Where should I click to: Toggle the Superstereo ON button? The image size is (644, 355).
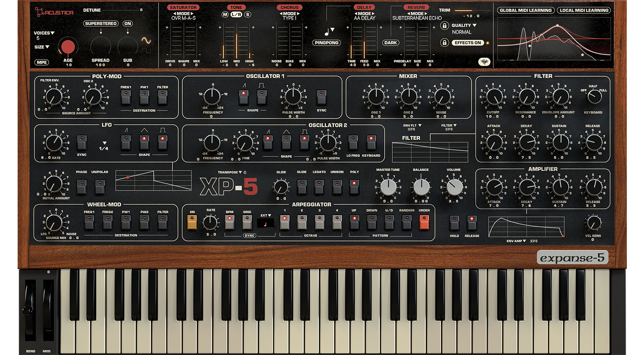coord(128,23)
